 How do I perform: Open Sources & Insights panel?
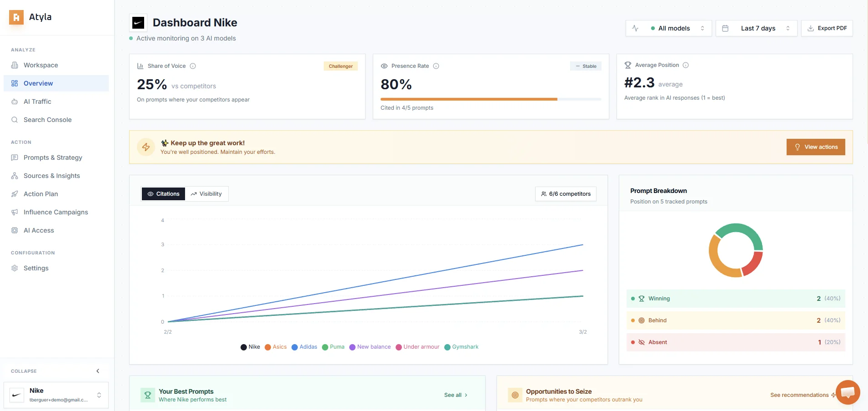coord(52,176)
